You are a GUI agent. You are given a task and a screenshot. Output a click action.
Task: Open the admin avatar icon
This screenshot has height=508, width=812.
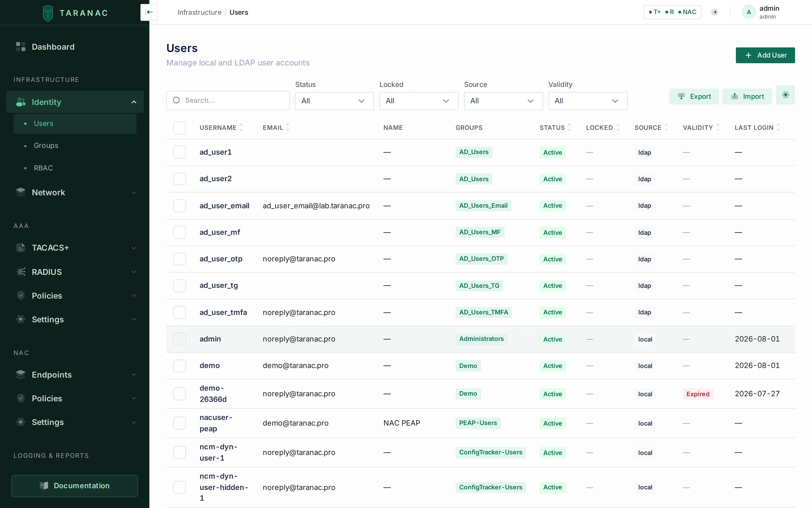point(749,12)
